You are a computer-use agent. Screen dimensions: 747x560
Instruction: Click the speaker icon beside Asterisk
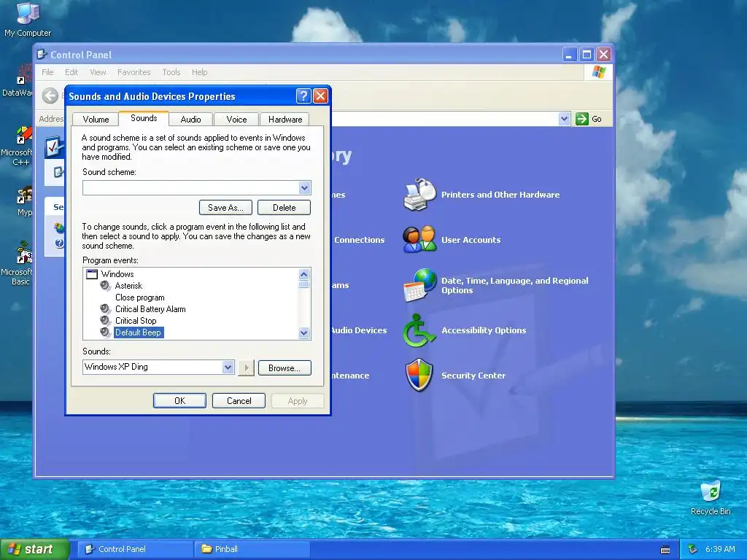(105, 285)
